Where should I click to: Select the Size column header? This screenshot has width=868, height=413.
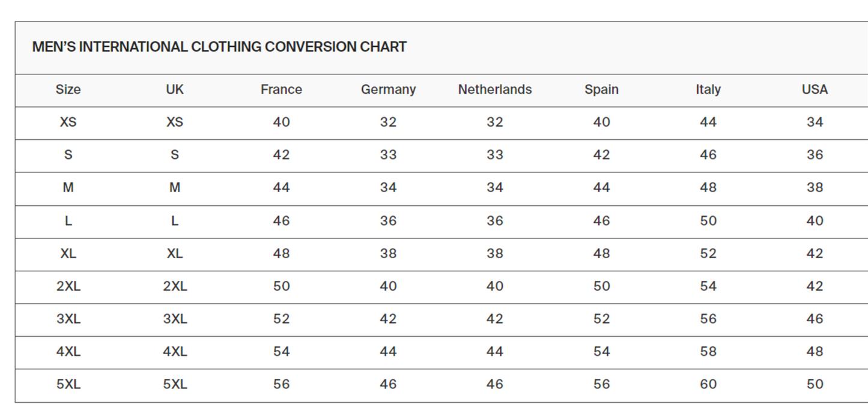(x=68, y=89)
